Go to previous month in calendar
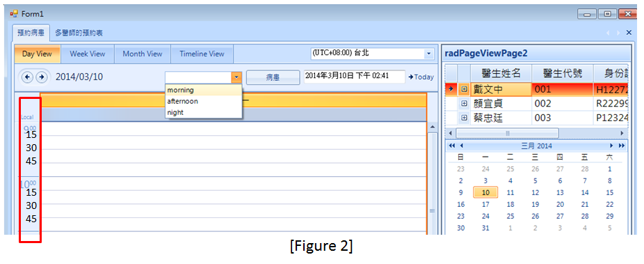This screenshot has height=264, width=644. click(x=461, y=146)
